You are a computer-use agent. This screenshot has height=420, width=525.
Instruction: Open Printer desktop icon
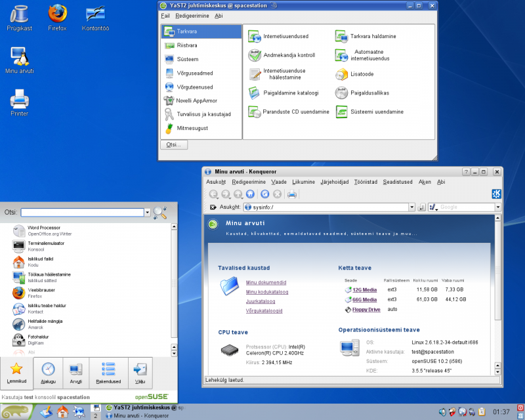[x=20, y=102]
